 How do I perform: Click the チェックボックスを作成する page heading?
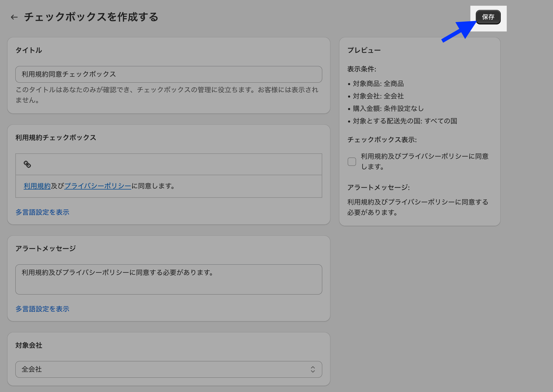pyautogui.click(x=91, y=17)
